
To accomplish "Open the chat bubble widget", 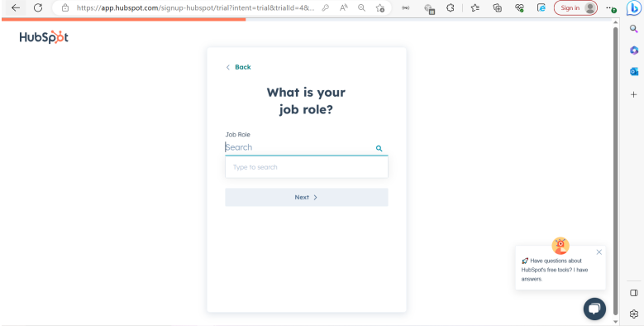I will click(594, 309).
